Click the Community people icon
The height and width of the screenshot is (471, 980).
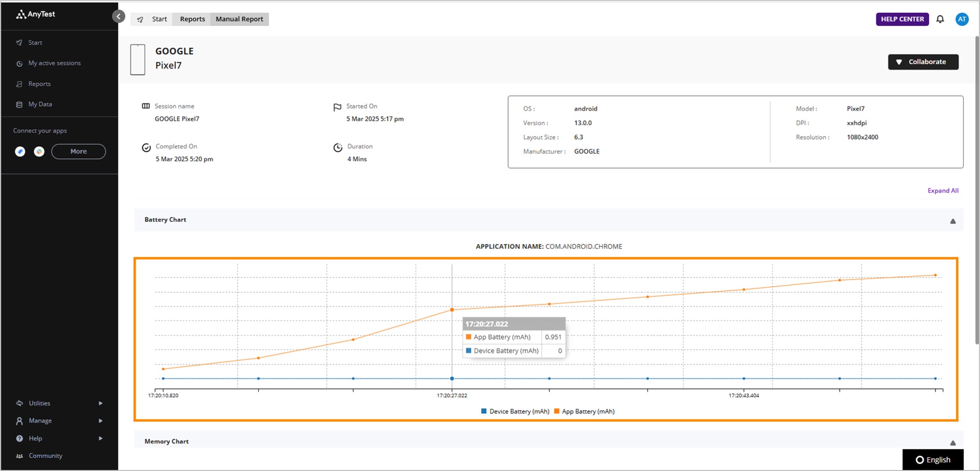pos(20,456)
